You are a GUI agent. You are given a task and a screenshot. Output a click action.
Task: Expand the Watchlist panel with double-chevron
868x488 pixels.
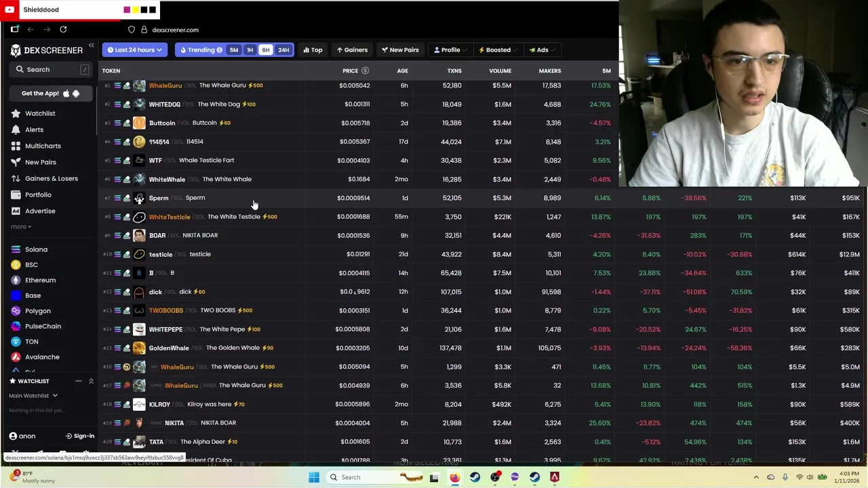pyautogui.click(x=91, y=381)
